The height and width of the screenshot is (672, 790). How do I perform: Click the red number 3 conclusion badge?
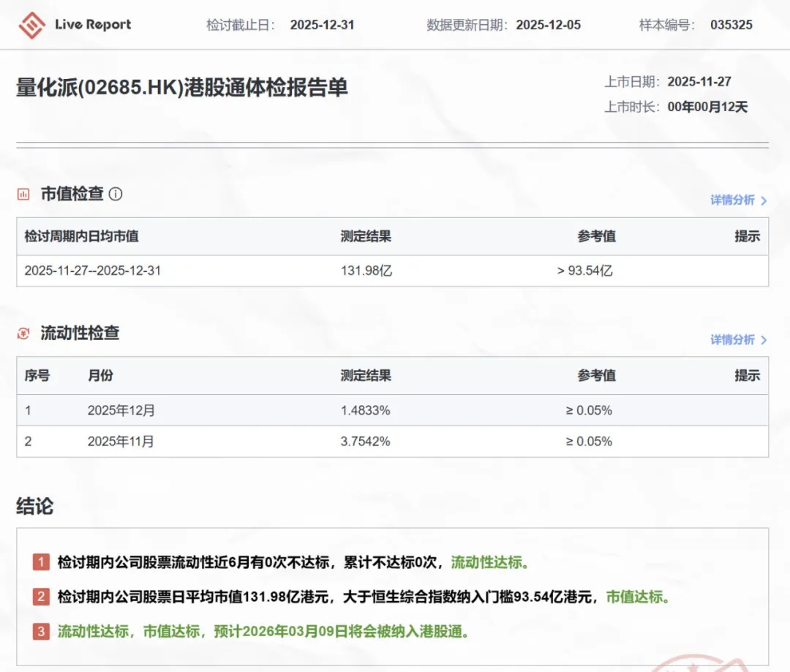[41, 631]
